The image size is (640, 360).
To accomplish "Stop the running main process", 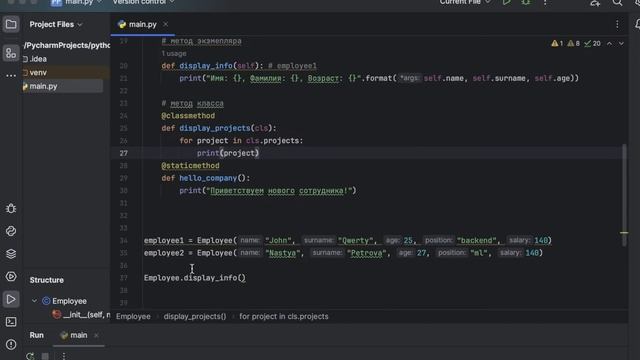I will [45, 356].
